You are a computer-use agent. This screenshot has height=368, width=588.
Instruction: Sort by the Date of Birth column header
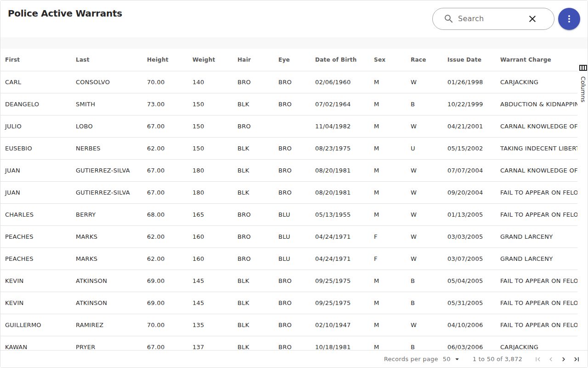pyautogui.click(x=336, y=60)
